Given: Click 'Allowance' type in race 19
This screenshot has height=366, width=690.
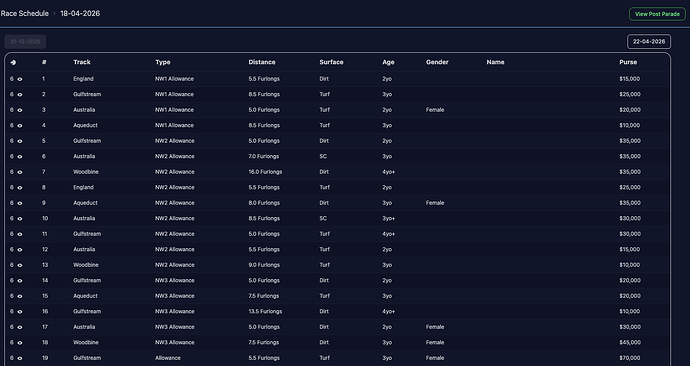Looking at the screenshot, I should 168,358.
